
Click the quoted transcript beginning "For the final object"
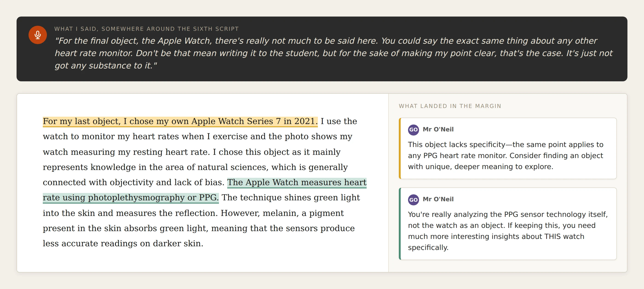click(333, 53)
